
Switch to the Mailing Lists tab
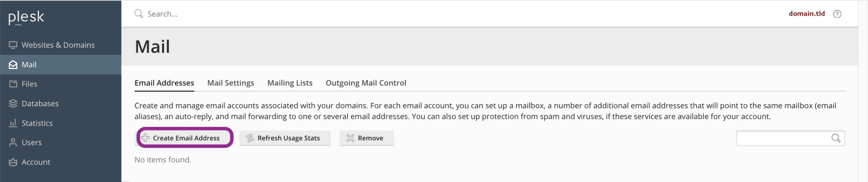pos(290,83)
